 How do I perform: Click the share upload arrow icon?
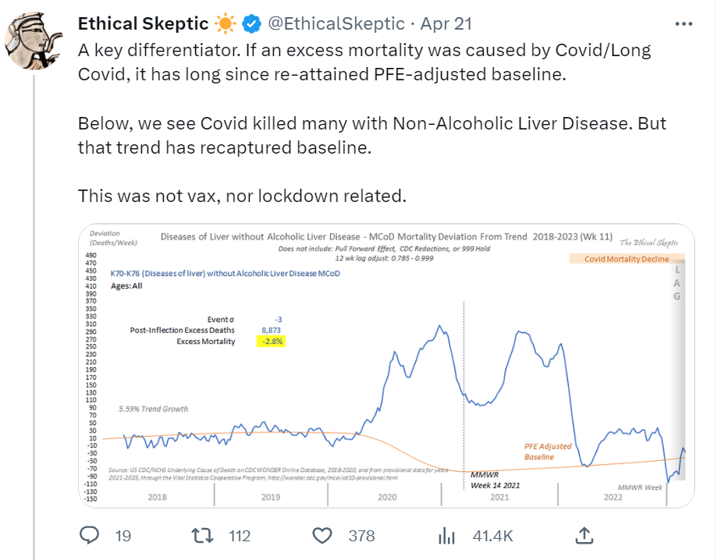point(584,535)
